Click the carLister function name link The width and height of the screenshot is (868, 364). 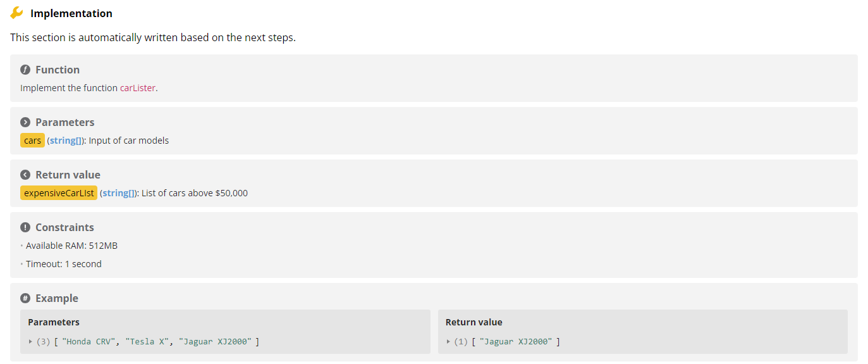tap(137, 88)
